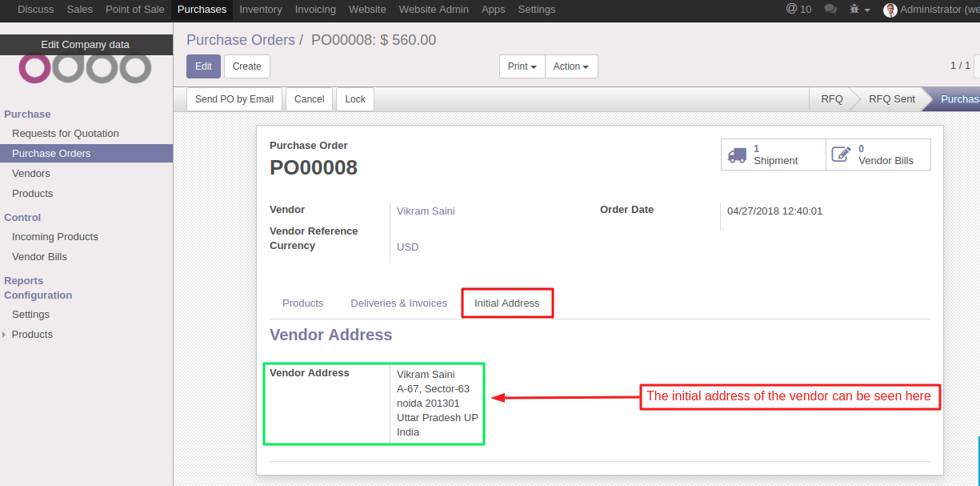The height and width of the screenshot is (486, 980).
Task: Switch to the Initial Address tab
Action: click(507, 303)
